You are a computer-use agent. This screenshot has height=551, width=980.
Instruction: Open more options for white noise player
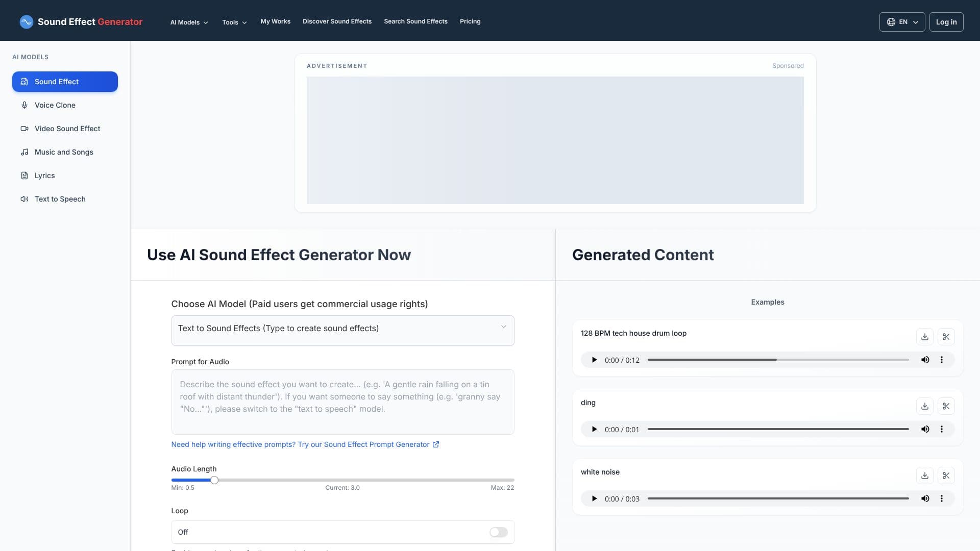click(x=942, y=498)
